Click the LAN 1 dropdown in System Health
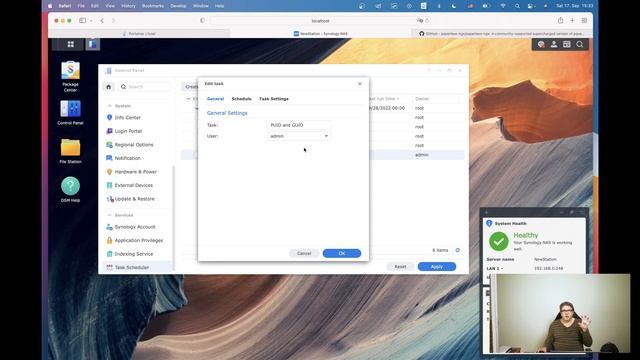This screenshot has width=640, height=360. click(495, 269)
